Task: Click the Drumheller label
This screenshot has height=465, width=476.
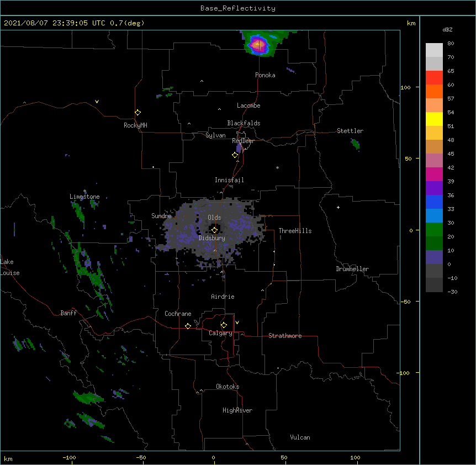Action: tap(352, 269)
